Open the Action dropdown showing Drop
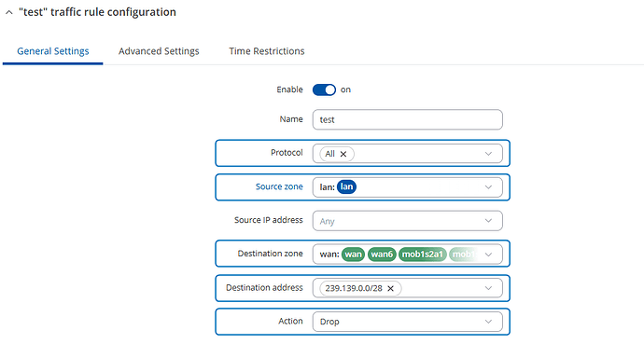 (408, 322)
